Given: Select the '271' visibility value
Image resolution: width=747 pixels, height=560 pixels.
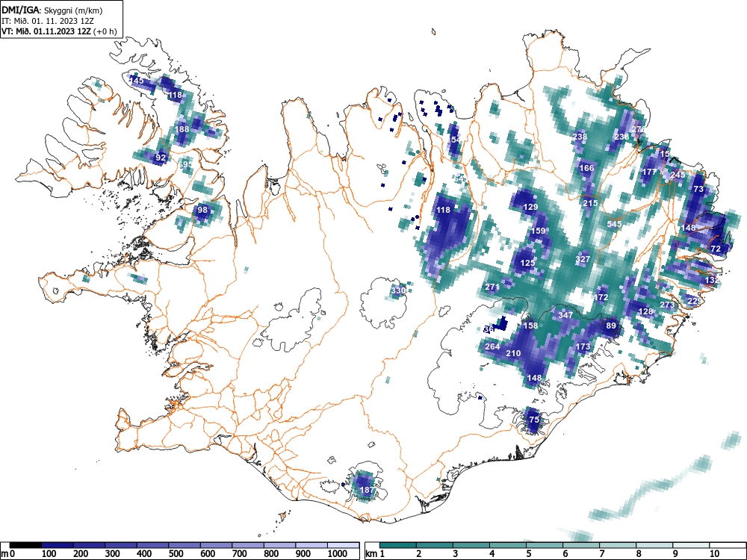Looking at the screenshot, I should pos(492,287).
